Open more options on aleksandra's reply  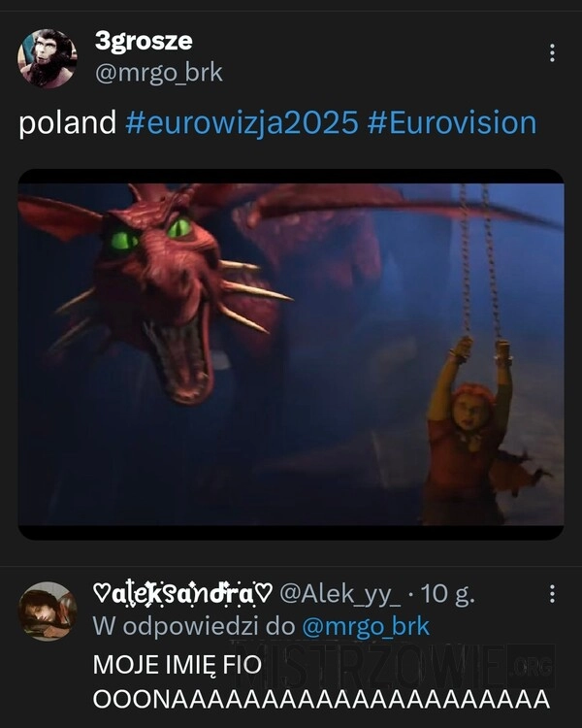pyautogui.click(x=552, y=594)
